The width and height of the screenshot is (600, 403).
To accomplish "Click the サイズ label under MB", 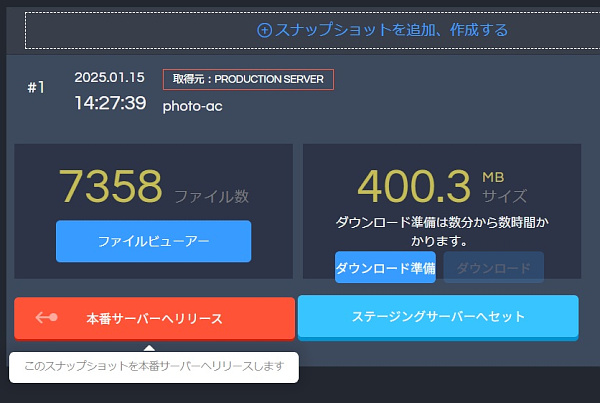I will click(504, 196).
